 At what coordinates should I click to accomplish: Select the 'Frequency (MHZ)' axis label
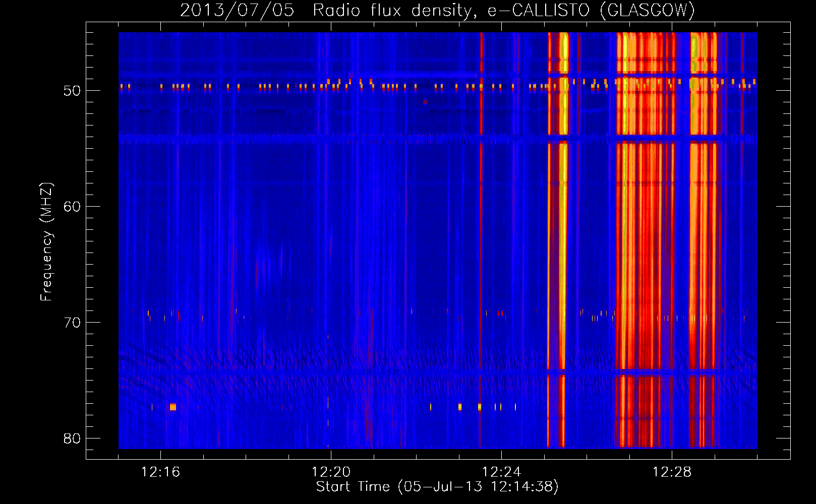46,242
